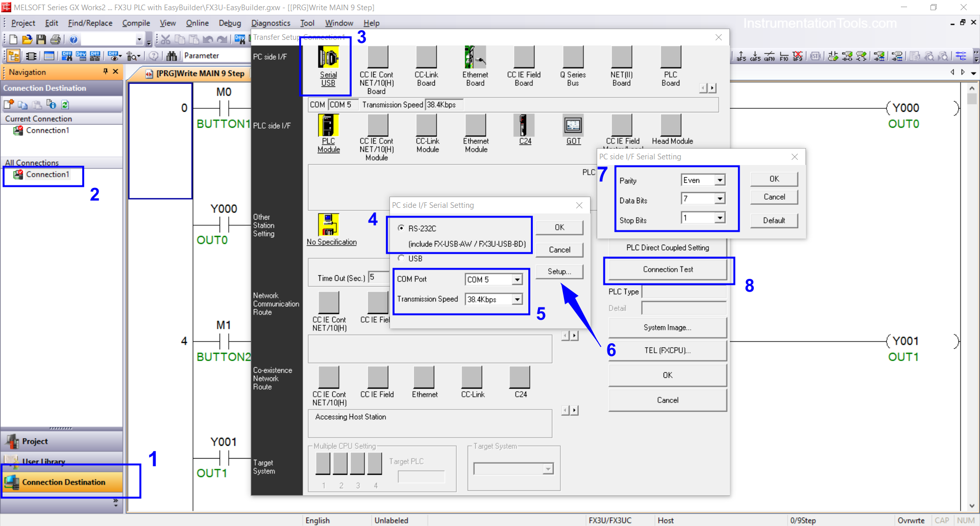Open the Online menu

coord(197,23)
